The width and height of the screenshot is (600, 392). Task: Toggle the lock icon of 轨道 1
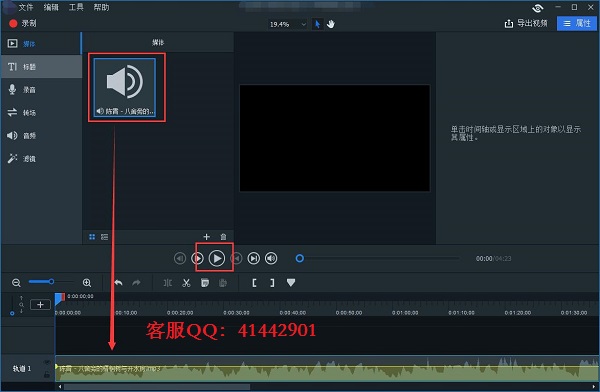[47, 375]
